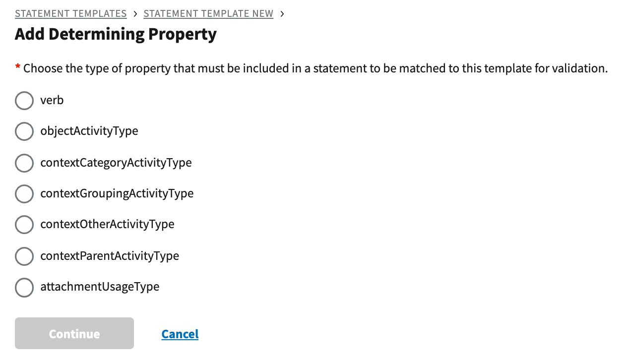Pick the contextGroupingActivityType radio circle
The width and height of the screenshot is (633, 364).
pyautogui.click(x=24, y=193)
